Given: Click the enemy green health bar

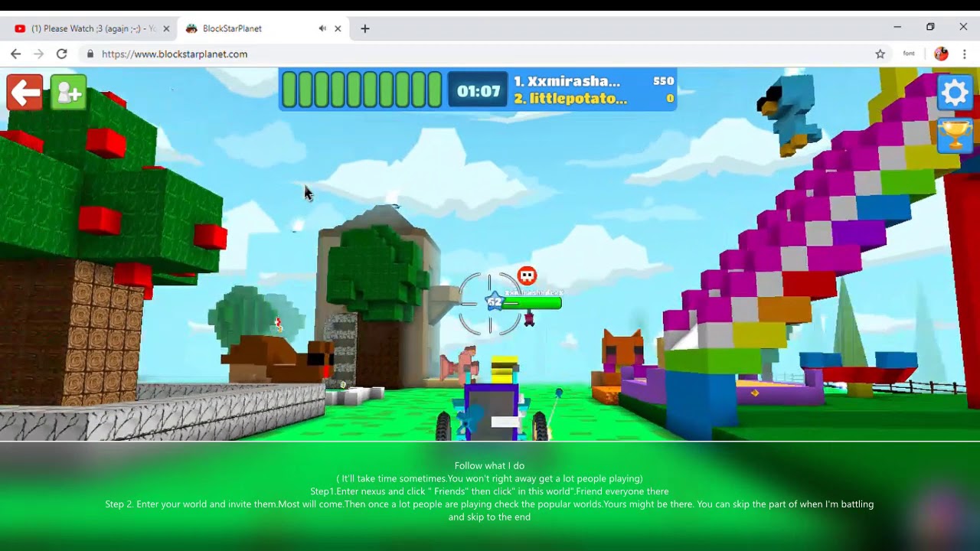Looking at the screenshot, I should (x=531, y=303).
